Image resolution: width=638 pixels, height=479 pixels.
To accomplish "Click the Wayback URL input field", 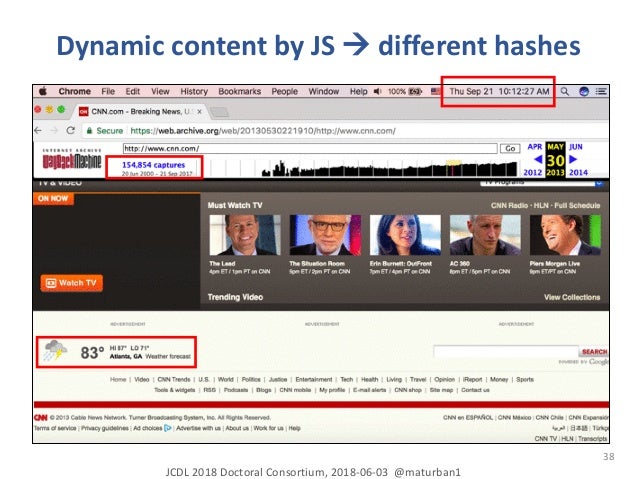I will click(x=310, y=148).
